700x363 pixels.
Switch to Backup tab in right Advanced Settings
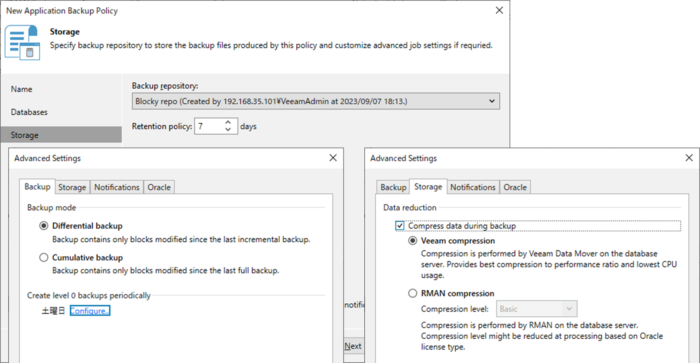393,188
